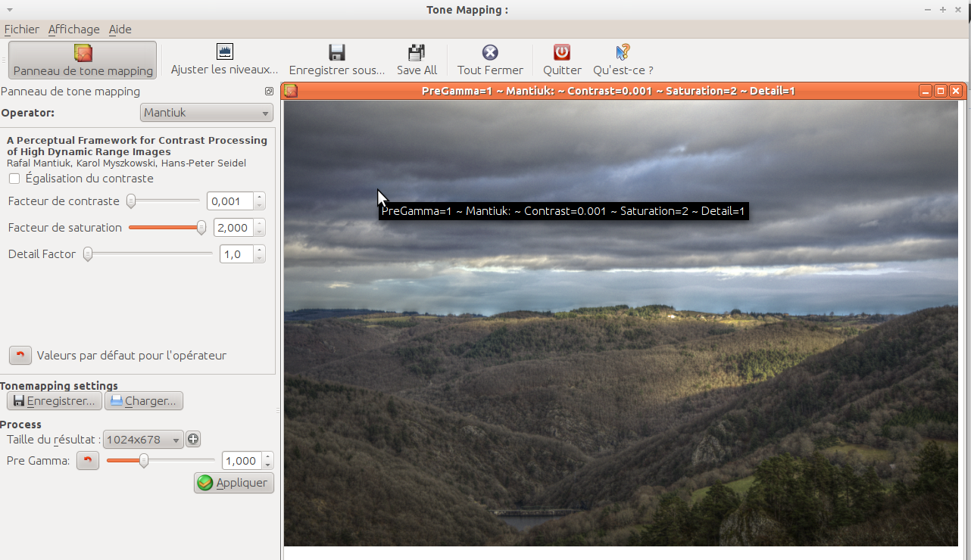Open the Aide menu
The image size is (971, 560).
pyautogui.click(x=120, y=30)
